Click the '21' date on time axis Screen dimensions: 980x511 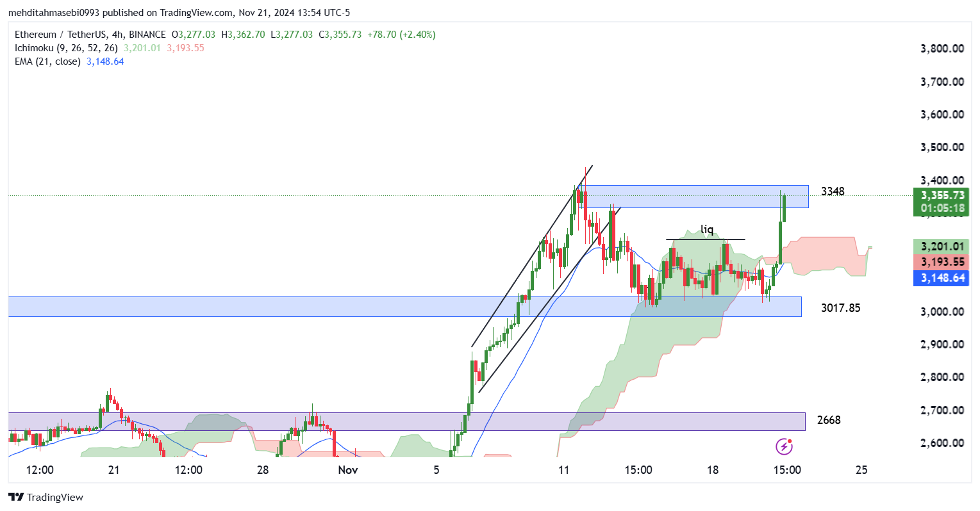(114, 470)
